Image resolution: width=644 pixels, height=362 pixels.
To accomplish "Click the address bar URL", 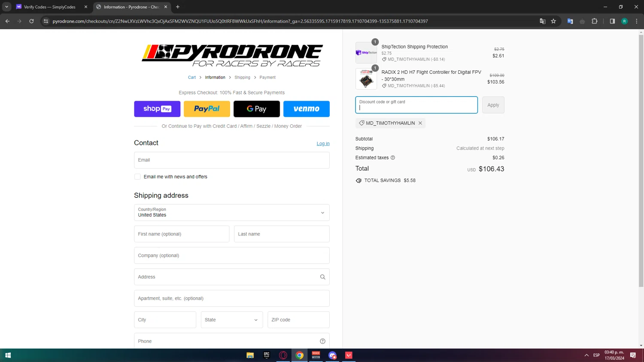I will [240, 21].
